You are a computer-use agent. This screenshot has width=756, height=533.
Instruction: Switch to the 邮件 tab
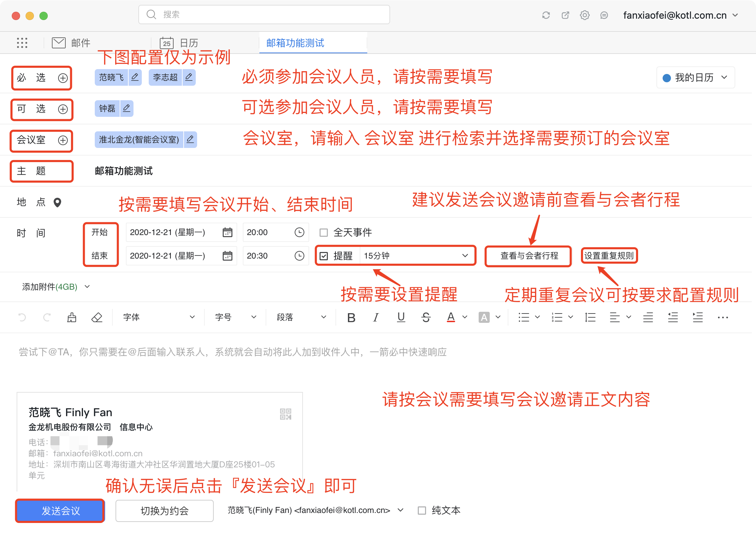point(71,43)
